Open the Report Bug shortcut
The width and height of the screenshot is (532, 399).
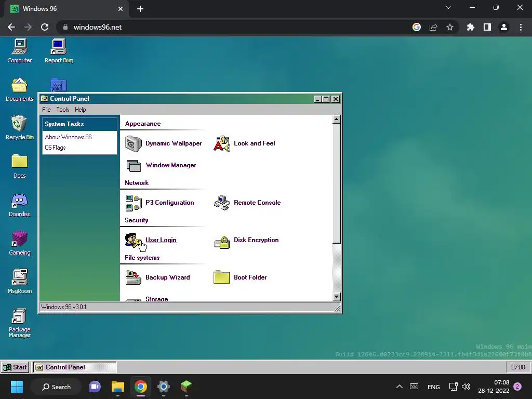[58, 51]
